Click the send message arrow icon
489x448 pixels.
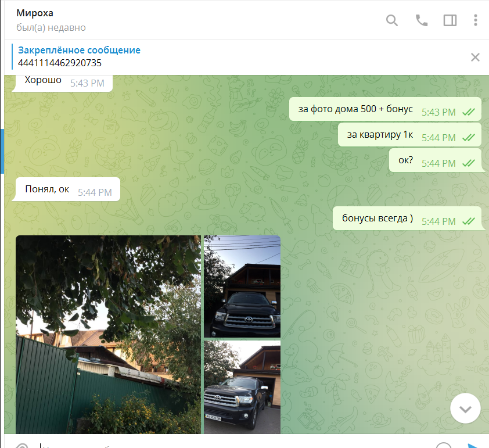pyautogui.click(x=473, y=446)
